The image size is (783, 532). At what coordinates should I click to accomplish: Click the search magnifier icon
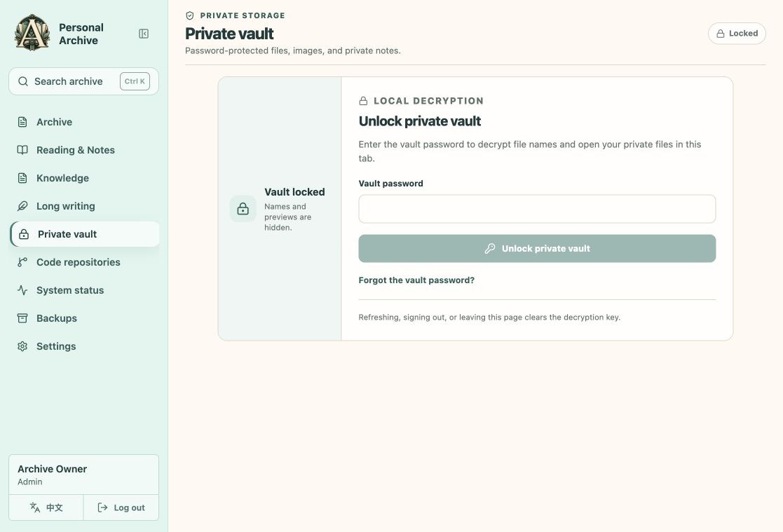[x=23, y=81]
